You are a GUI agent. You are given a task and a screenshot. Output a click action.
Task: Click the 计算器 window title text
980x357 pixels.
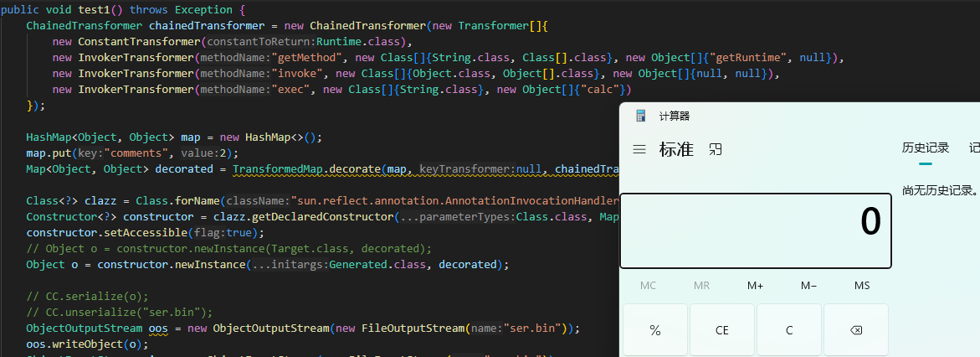(675, 116)
